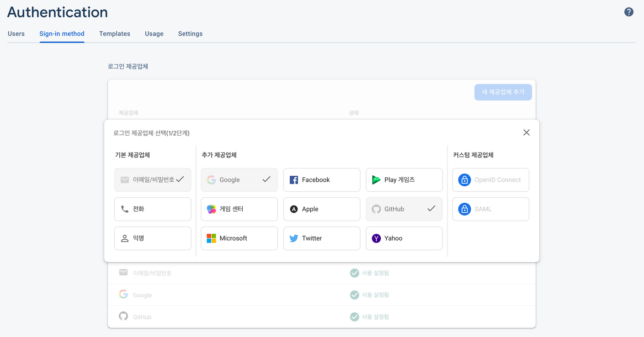Click the Google logo in the dialog card
The width and height of the screenshot is (644, 337).
(x=211, y=180)
